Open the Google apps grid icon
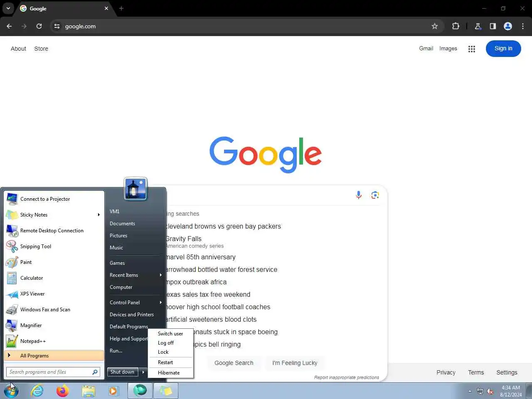The height and width of the screenshot is (399, 532). 471,49
